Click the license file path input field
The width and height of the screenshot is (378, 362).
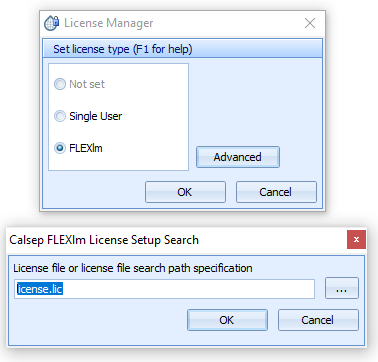[164, 289]
